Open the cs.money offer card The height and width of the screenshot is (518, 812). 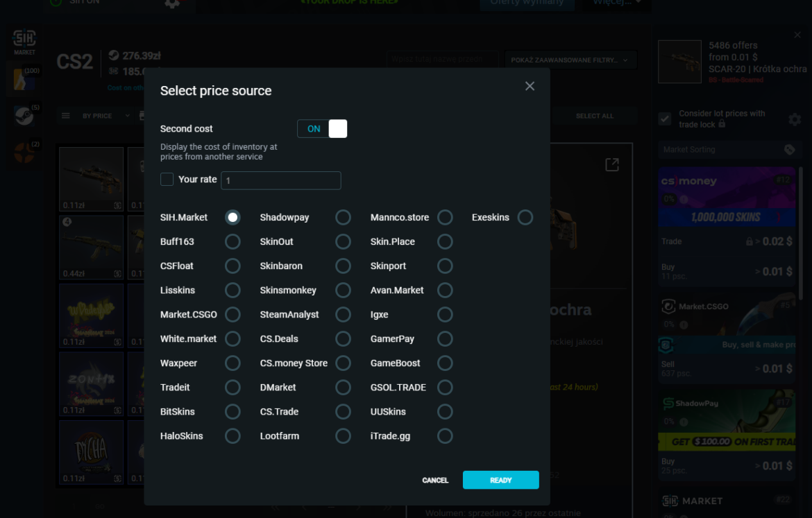[727, 227]
